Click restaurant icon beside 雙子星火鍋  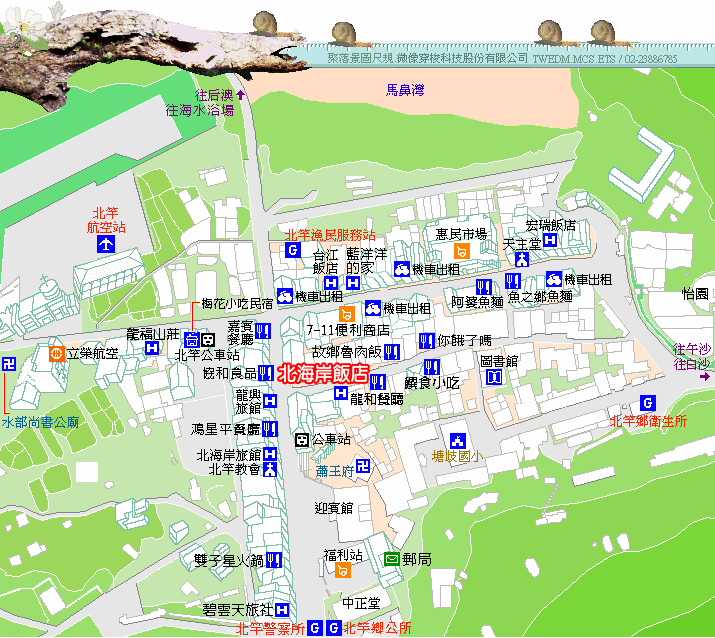click(x=274, y=560)
